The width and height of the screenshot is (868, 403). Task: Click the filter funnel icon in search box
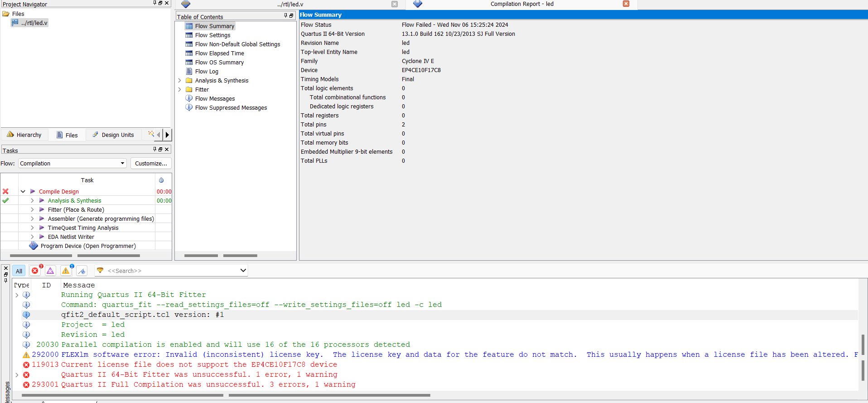pyautogui.click(x=100, y=271)
